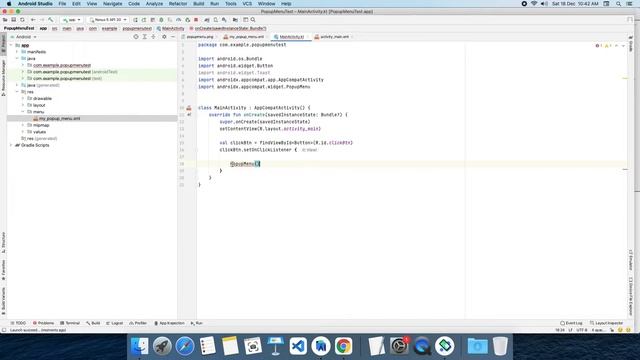This screenshot has height=360, width=640.
Task: Click the Sync/Reload toolbar icon
Action: (x=22, y=20)
